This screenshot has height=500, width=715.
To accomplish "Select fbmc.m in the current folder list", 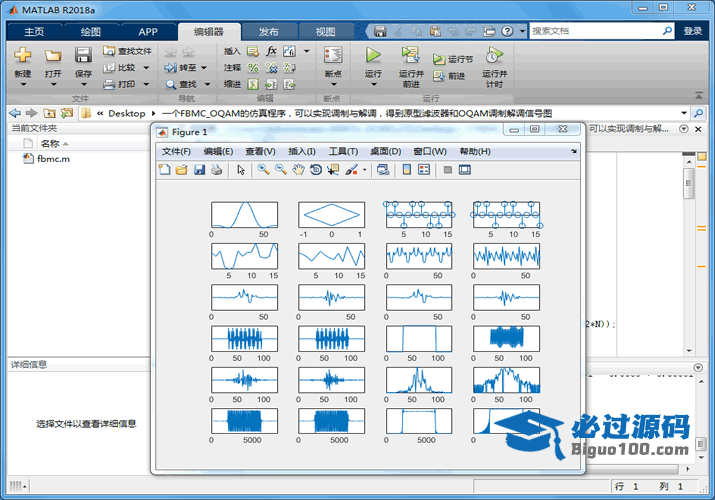I will pyautogui.click(x=52, y=159).
